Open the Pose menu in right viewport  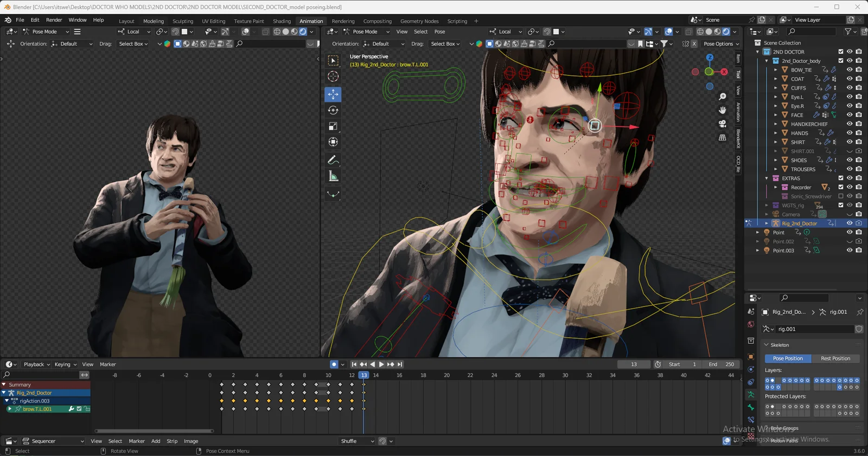pyautogui.click(x=439, y=31)
